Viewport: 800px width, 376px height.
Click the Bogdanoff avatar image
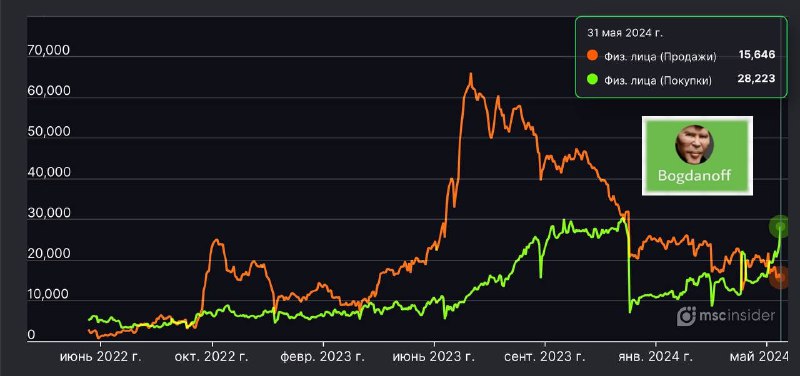coord(694,145)
